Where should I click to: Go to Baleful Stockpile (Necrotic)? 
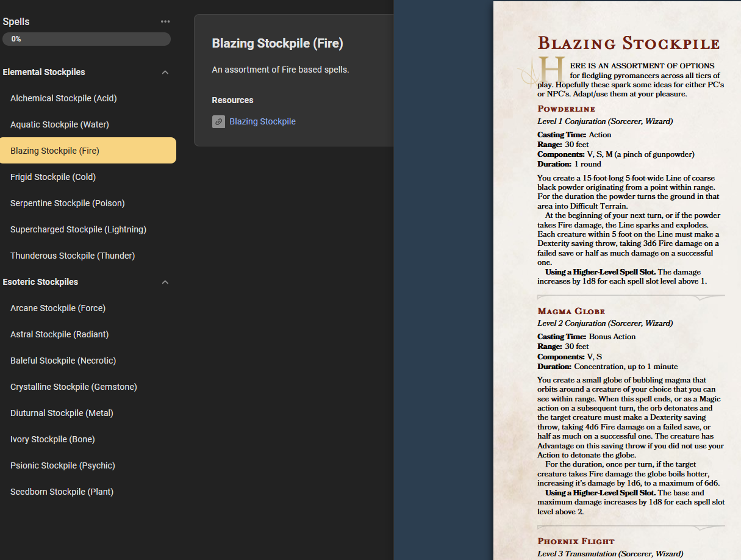(63, 361)
